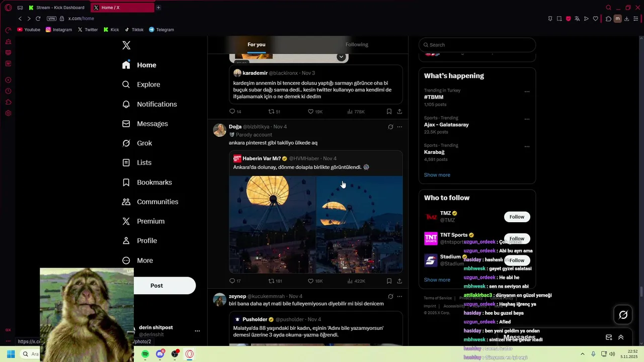The height and width of the screenshot is (362, 644).
Task: Open the right ferris wheel moon photo
Action: point(359,224)
